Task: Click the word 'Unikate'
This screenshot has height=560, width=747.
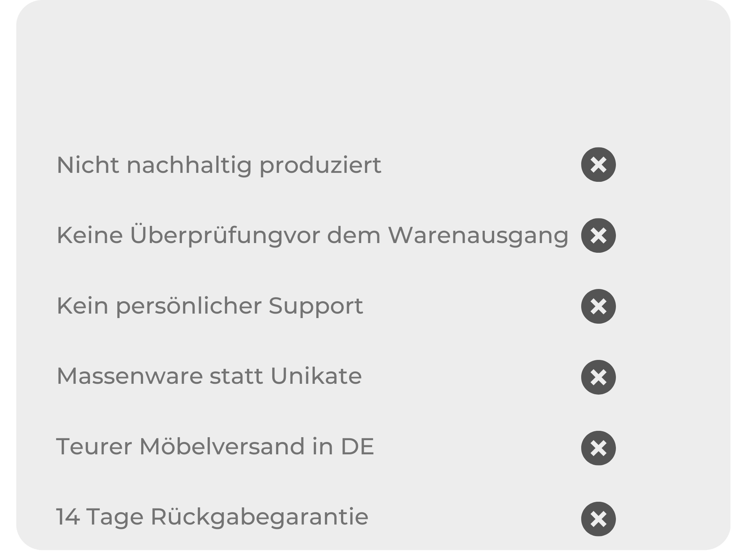Action: pyautogui.click(x=316, y=376)
